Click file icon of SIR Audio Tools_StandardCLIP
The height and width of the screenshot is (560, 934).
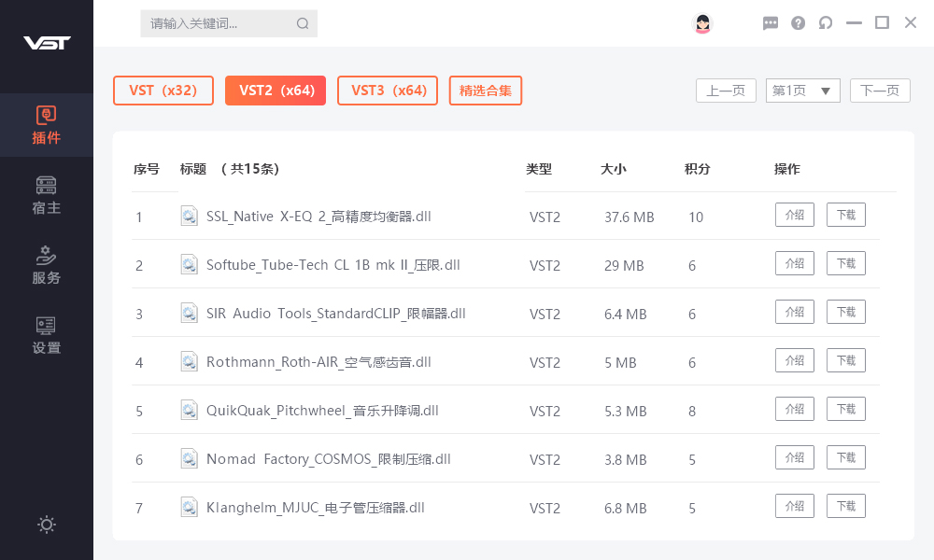[x=190, y=313]
